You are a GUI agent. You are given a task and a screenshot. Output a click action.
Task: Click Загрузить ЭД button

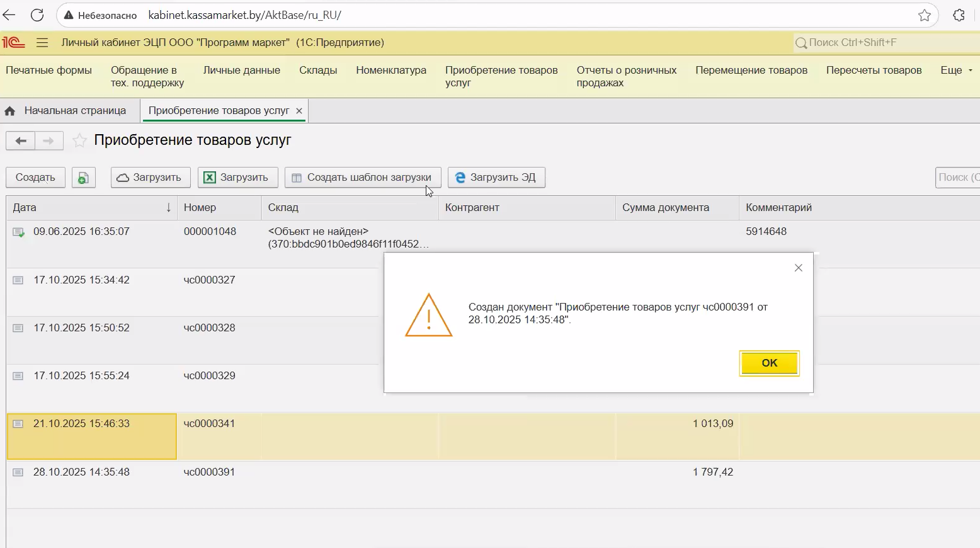click(496, 178)
